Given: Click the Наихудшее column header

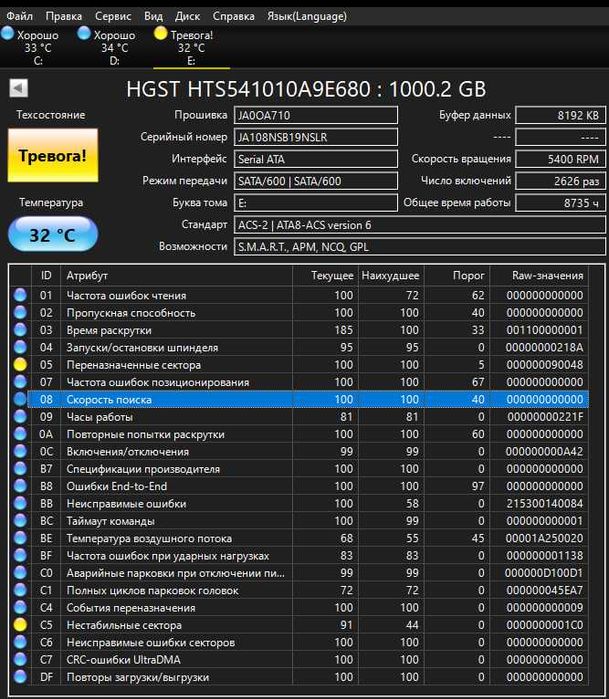Looking at the screenshot, I should click(391, 275).
